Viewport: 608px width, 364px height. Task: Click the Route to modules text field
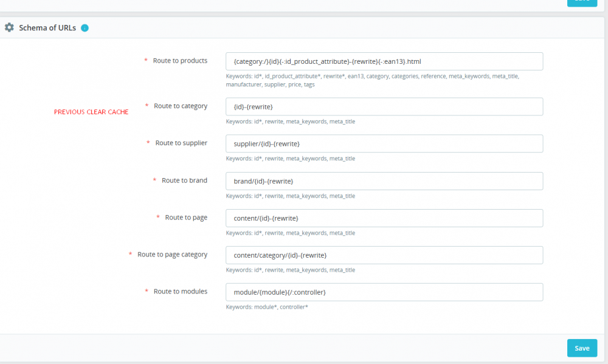pos(384,292)
